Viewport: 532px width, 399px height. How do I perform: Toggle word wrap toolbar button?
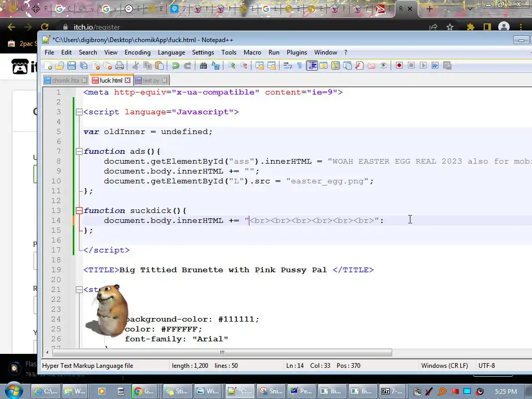(x=288, y=65)
